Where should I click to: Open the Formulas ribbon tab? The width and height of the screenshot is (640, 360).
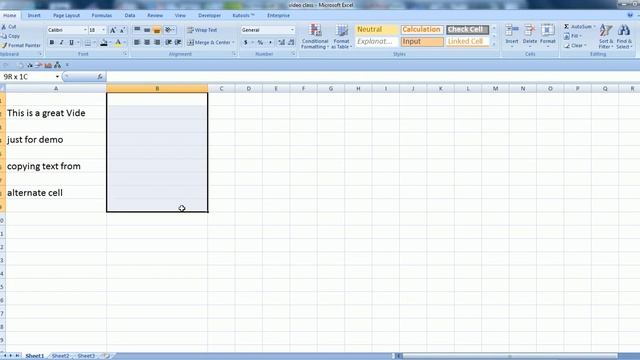102,16
